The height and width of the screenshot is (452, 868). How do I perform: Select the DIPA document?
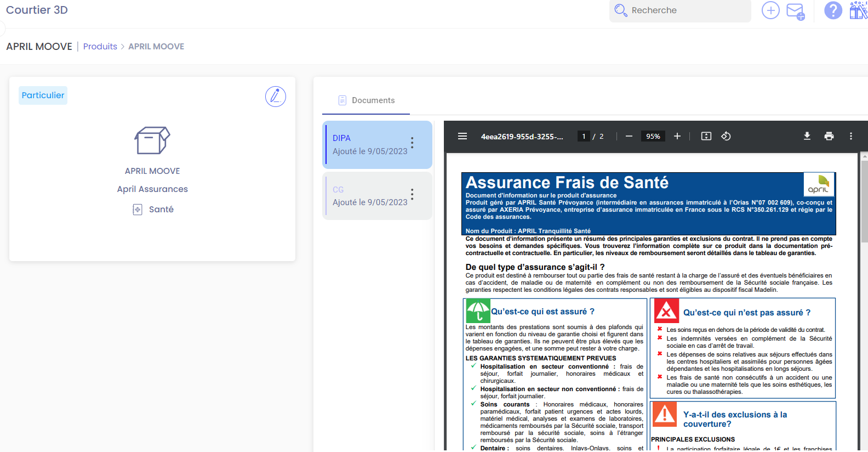(377, 145)
